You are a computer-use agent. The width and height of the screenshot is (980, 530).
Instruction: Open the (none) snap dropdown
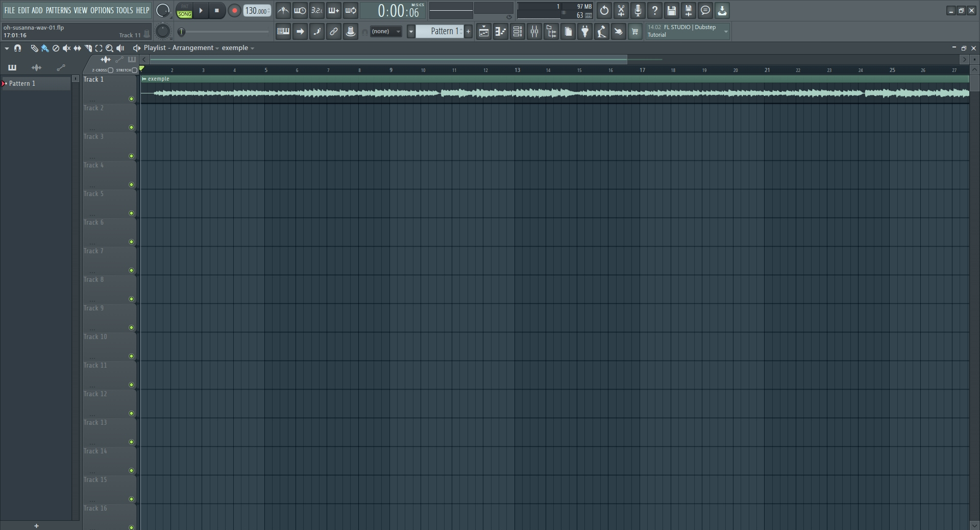(x=386, y=32)
